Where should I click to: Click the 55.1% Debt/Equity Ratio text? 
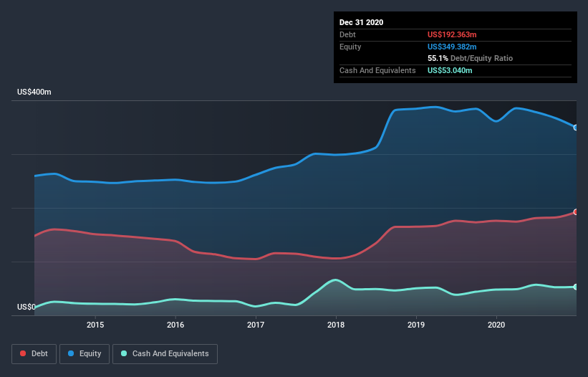pyautogui.click(x=471, y=59)
